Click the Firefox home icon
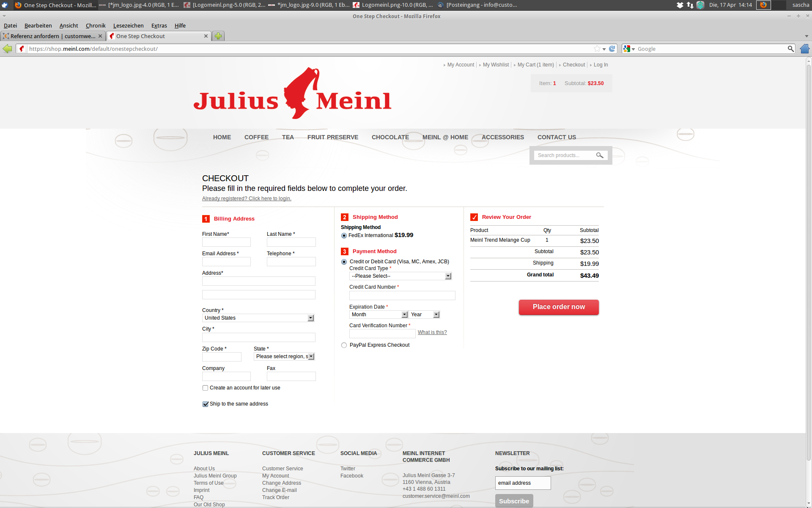This screenshot has height=508, width=812. click(804, 49)
